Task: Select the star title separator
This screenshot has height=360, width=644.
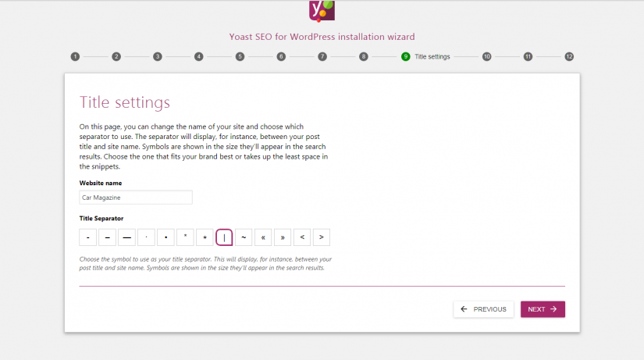Action: pos(205,237)
